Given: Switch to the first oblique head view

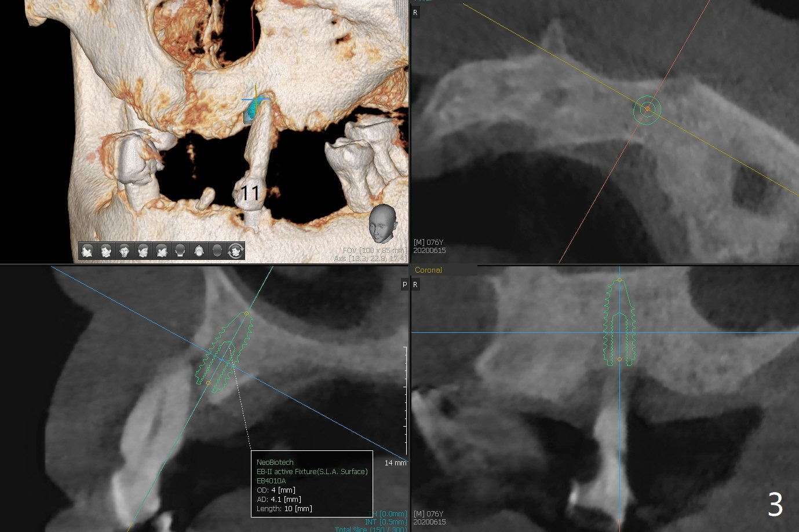Looking at the screenshot, I should [106, 251].
